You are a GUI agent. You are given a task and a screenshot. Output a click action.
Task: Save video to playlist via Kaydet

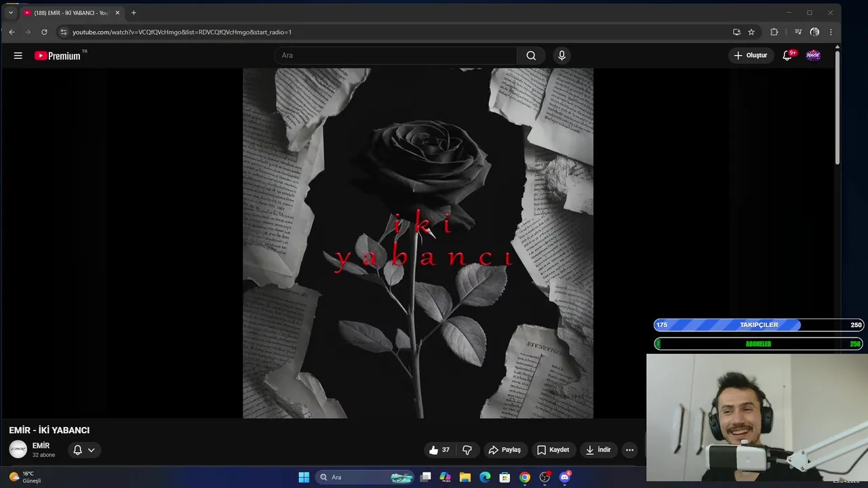coord(553,450)
